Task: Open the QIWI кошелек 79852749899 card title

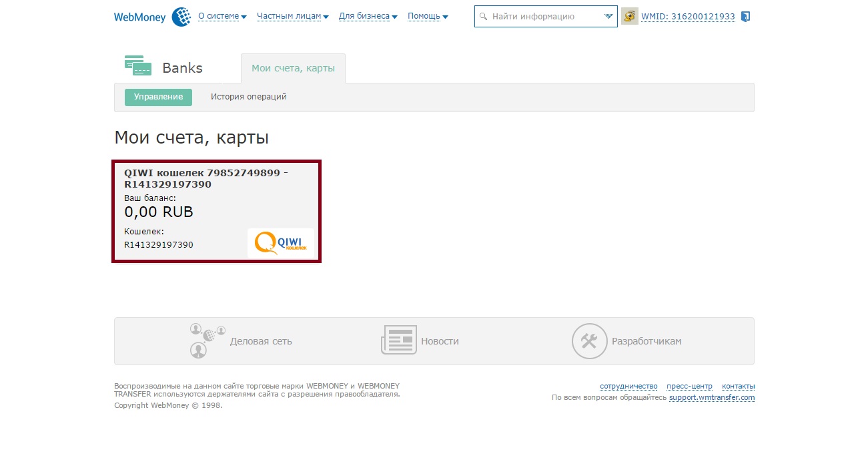Action: (206, 178)
